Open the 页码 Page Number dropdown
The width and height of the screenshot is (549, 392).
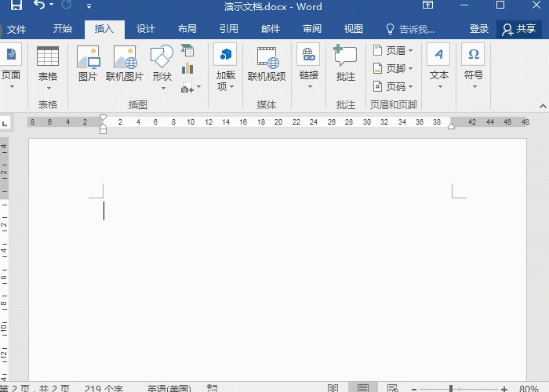(x=393, y=86)
